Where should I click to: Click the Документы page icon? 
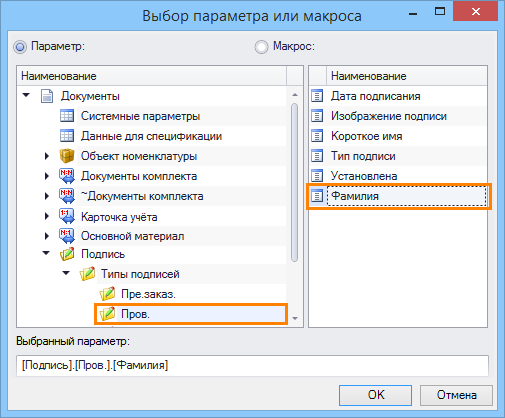point(47,96)
